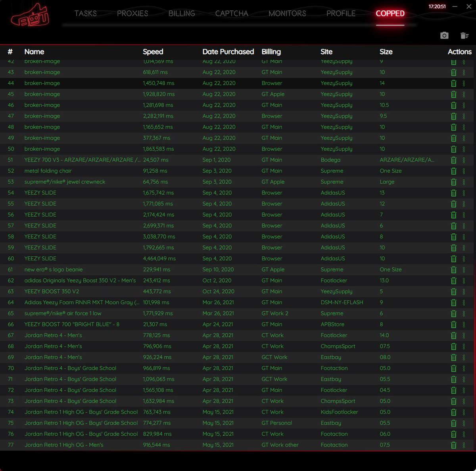Viewport: 476px width, 471px height.
Task: Delete row 70 Jordan Retro 4 Boys'
Action: pos(454,368)
